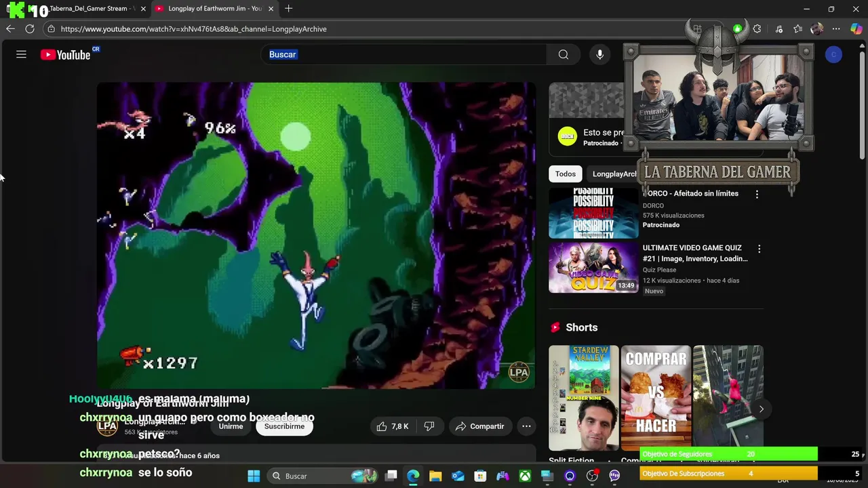Image resolution: width=868 pixels, height=488 pixels.
Task: Open browser extensions puzzle icon
Action: pos(757,28)
